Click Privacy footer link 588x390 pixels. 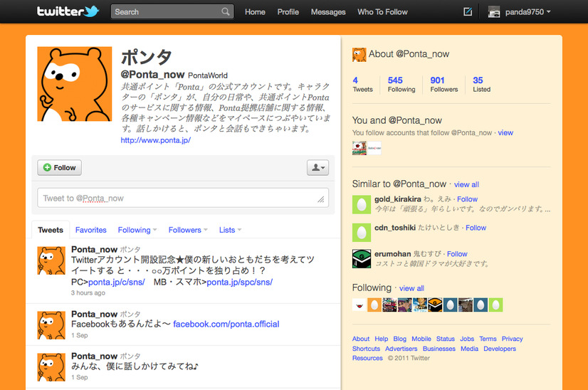click(513, 339)
